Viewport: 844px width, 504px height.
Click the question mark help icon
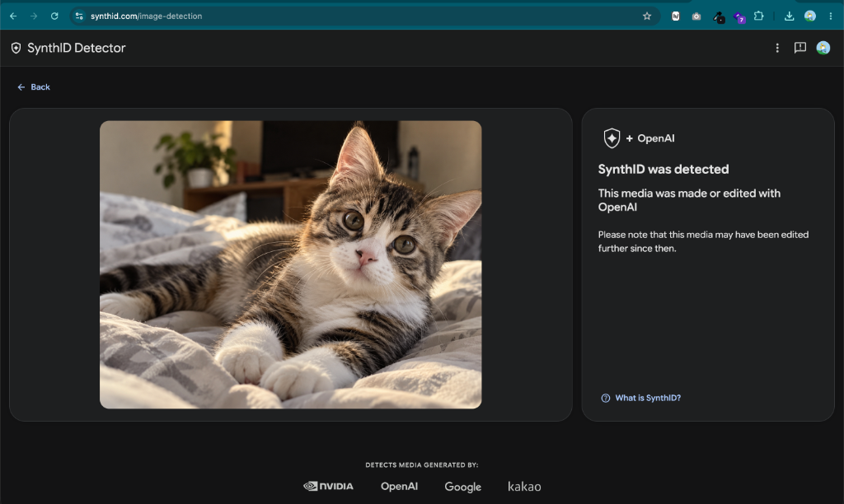606,398
